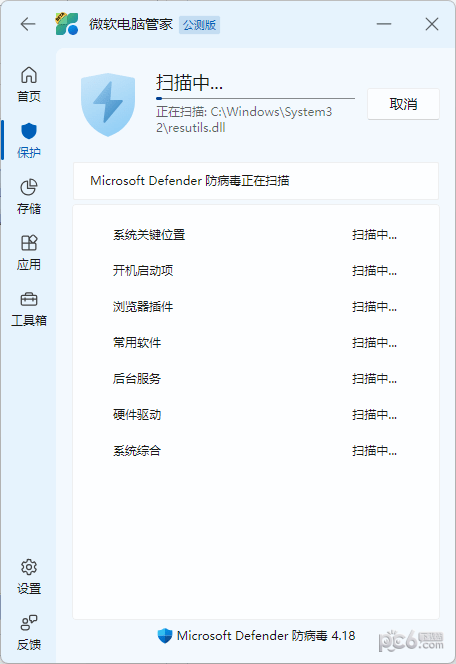Screen dimensions: 456x664
Task: Select the 硬件驱动 row
Action: [256, 415]
